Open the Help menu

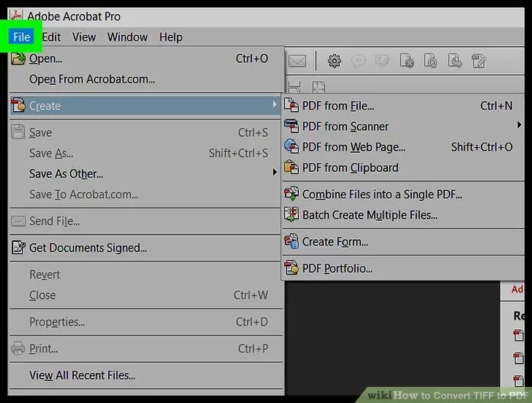[171, 37]
